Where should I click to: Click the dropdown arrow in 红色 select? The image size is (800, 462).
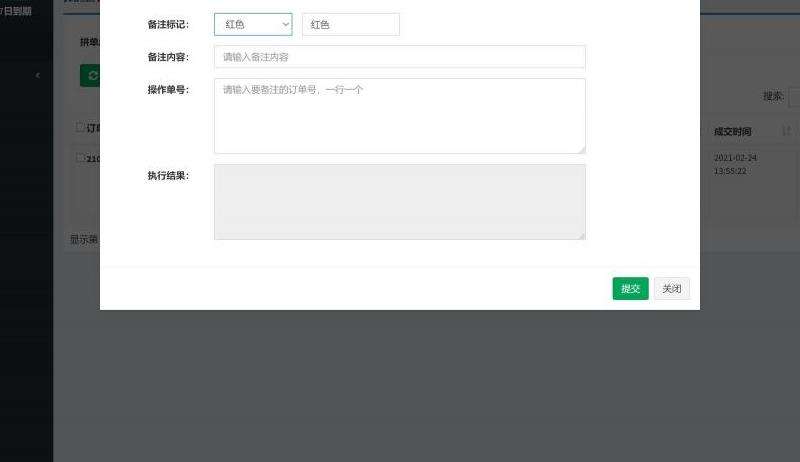pos(286,25)
